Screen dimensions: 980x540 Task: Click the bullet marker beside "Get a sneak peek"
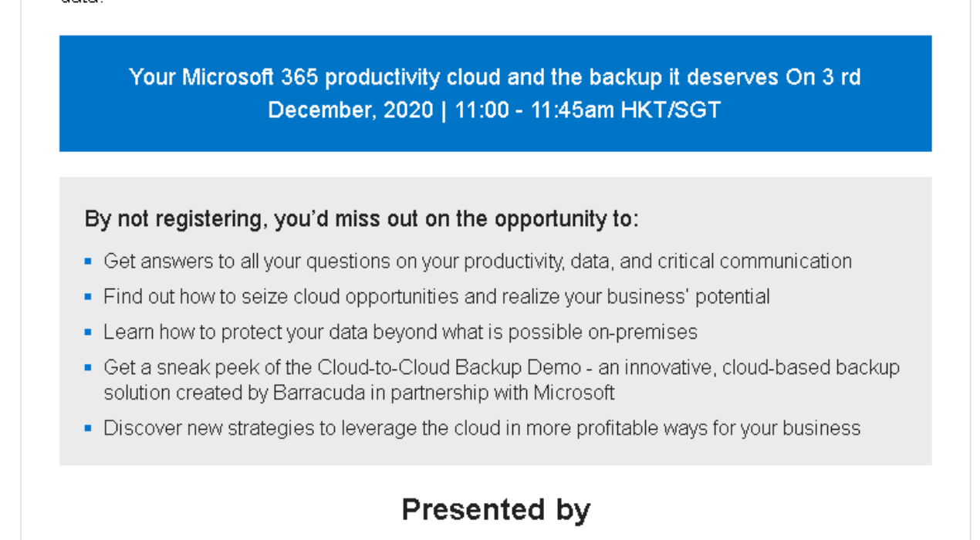(x=88, y=368)
